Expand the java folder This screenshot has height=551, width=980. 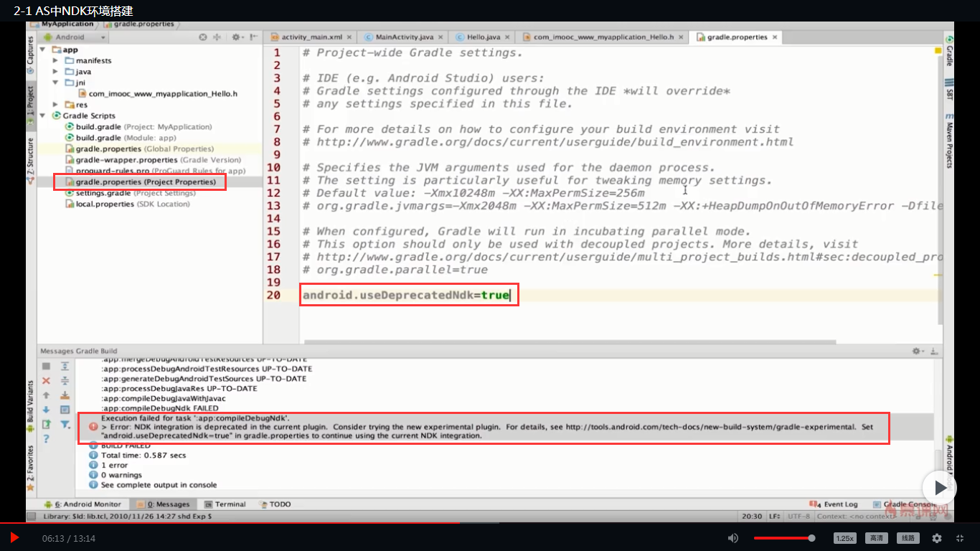pos(55,72)
